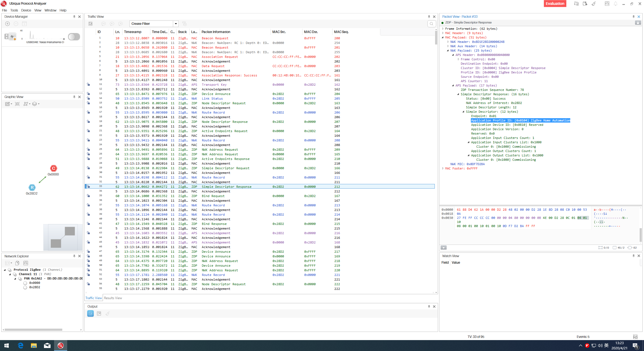The width and height of the screenshot is (644, 351).
Task: Click the remove device minus icon
Action: [x=16, y=24]
